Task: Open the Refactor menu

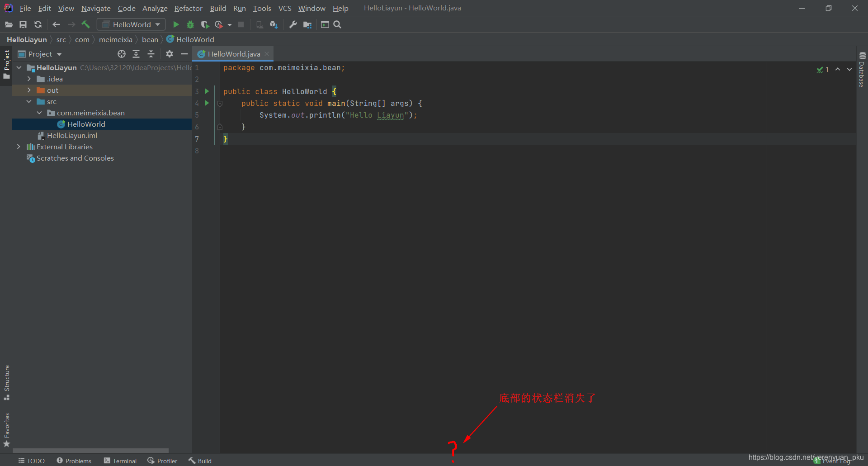Action: (189, 8)
